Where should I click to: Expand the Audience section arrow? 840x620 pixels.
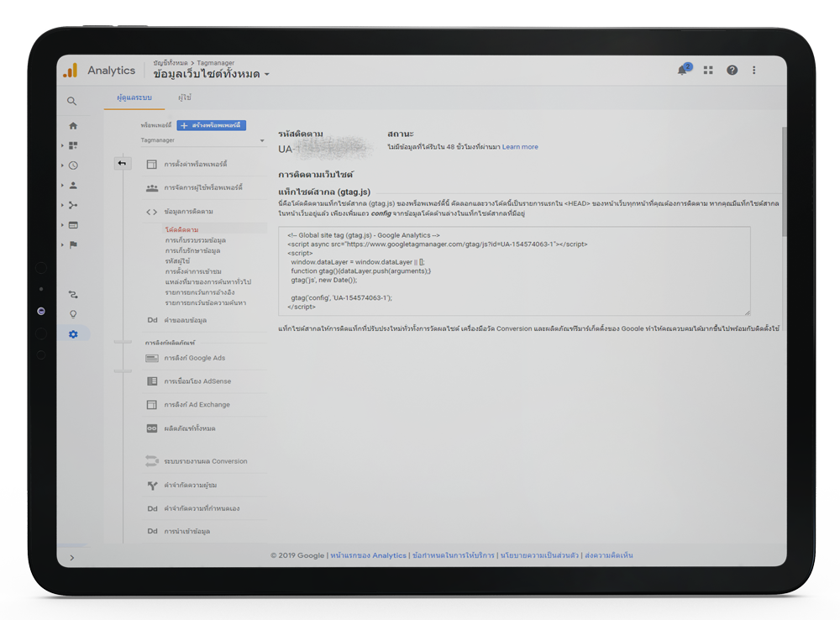(x=62, y=186)
